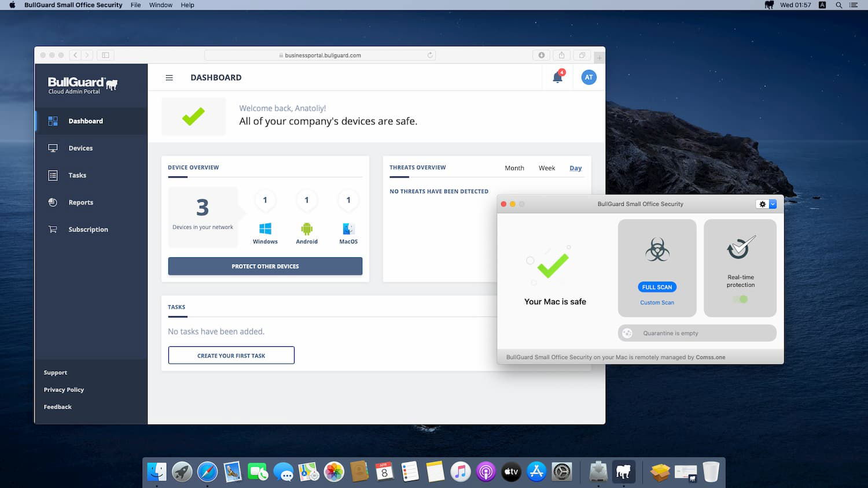
Task: Open Trash in the Dock
Action: [711, 472]
